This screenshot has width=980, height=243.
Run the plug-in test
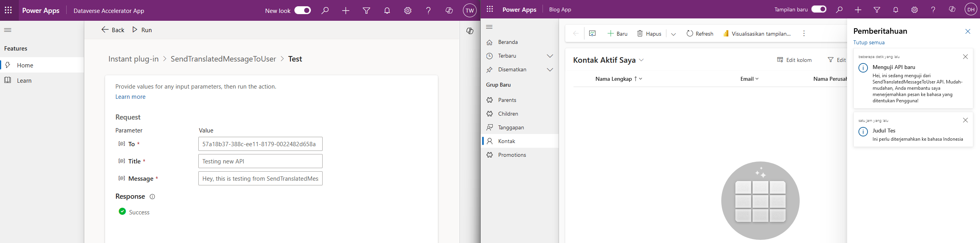click(x=142, y=30)
